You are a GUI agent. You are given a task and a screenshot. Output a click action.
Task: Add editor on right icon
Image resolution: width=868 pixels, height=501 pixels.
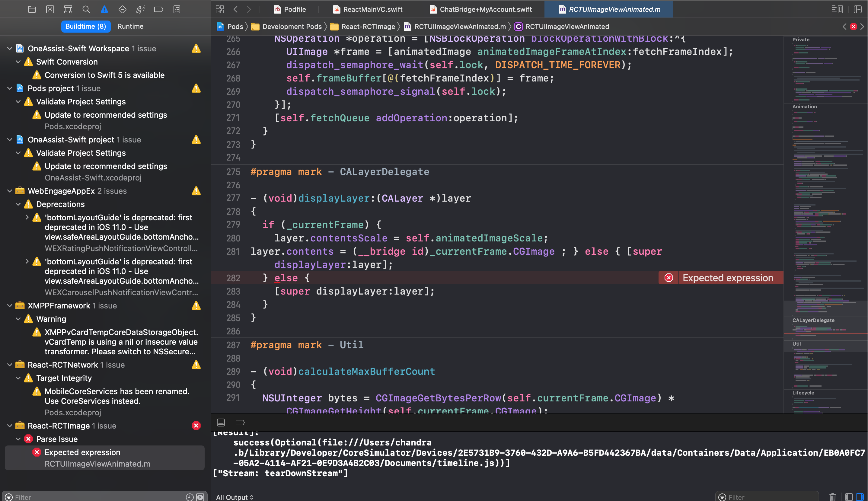point(858,9)
